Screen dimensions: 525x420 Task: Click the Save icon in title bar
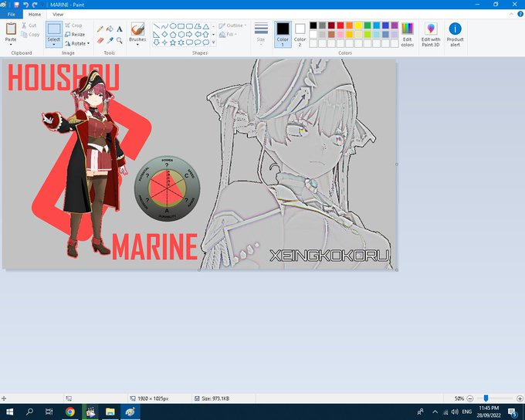coord(16,5)
